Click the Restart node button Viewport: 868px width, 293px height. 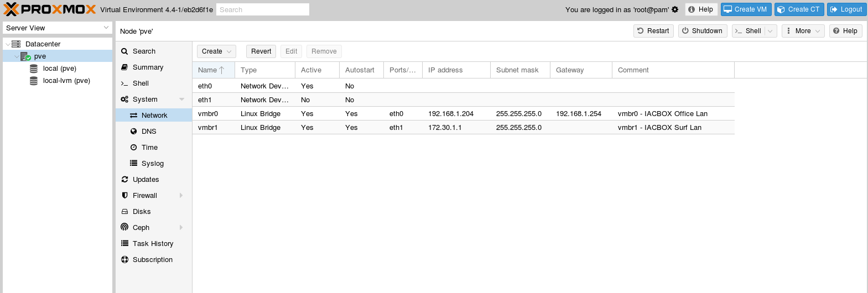653,31
